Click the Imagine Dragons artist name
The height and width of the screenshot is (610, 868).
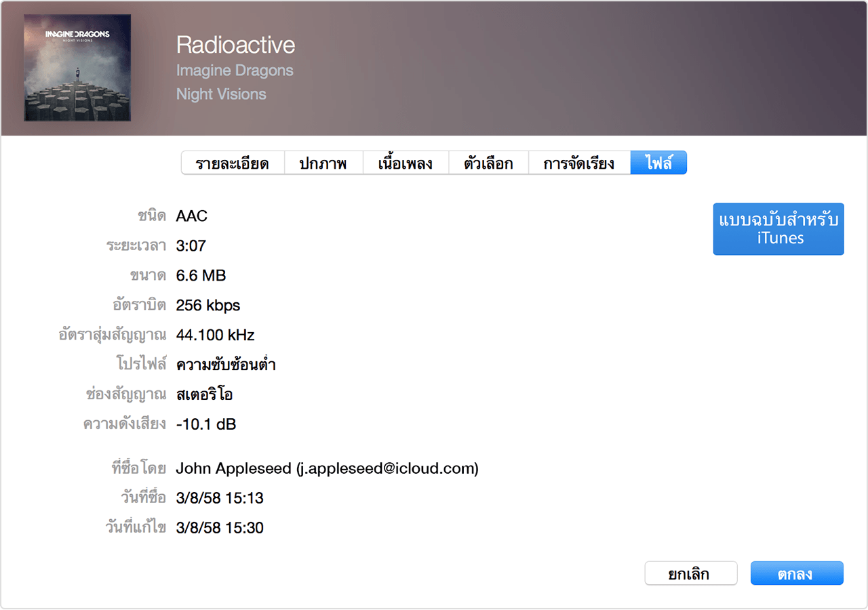coord(235,70)
